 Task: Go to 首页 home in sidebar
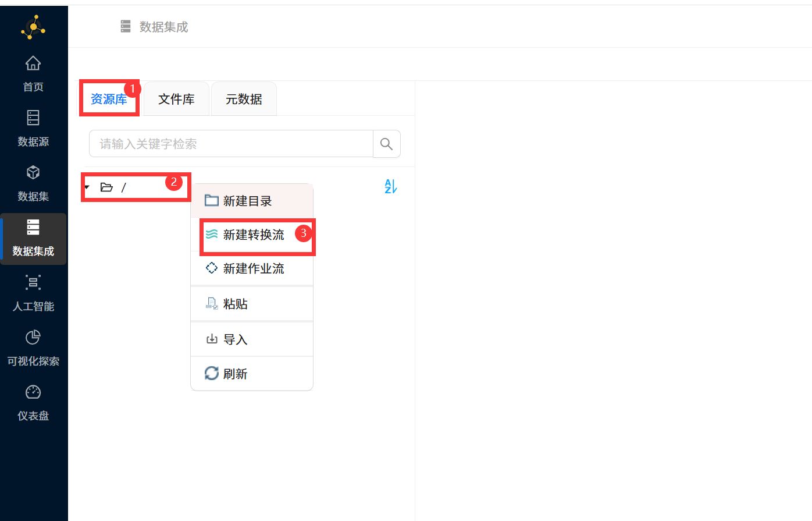click(x=33, y=74)
